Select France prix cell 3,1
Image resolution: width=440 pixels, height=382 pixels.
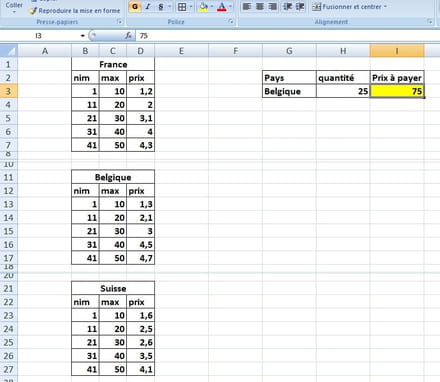141,118
